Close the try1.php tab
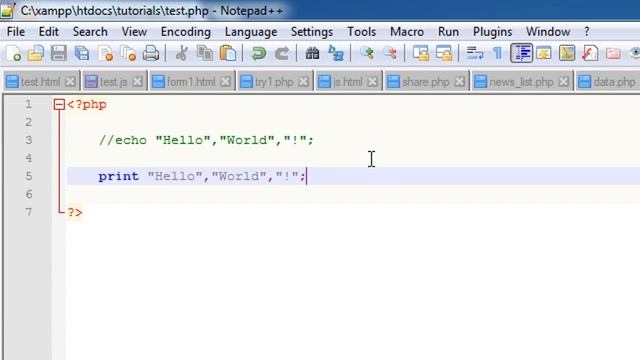The width and height of the screenshot is (640, 360). 303,82
